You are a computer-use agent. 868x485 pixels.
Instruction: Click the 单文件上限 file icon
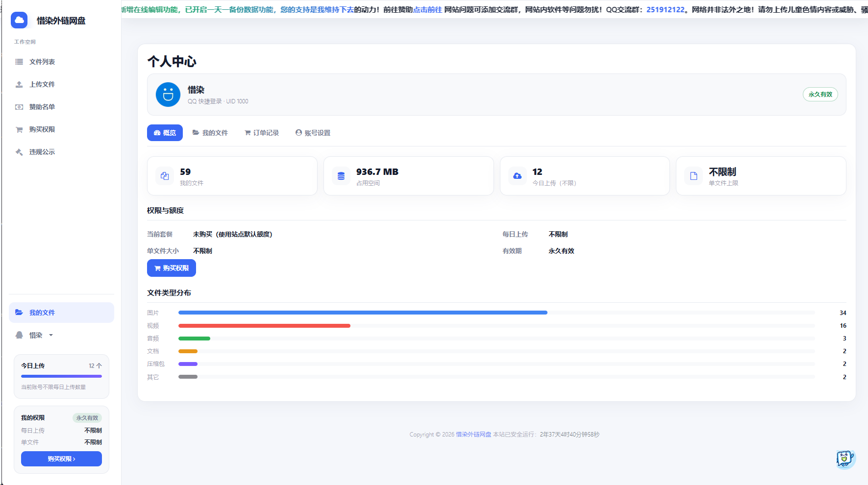click(x=694, y=176)
